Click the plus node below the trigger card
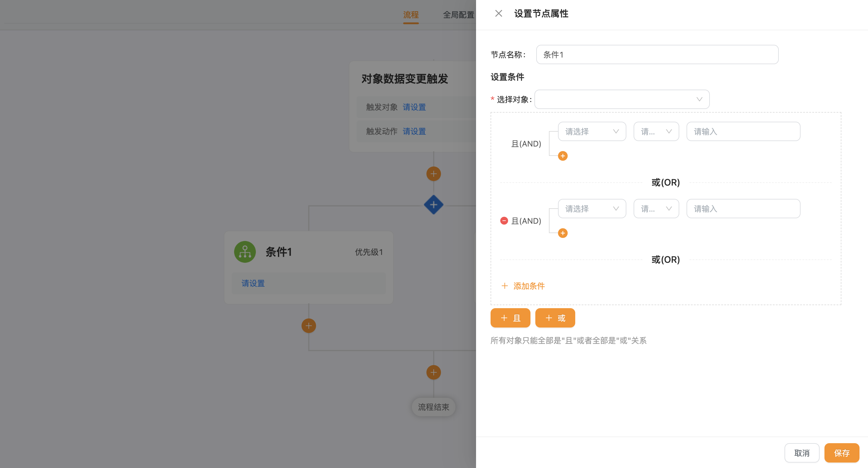 [434, 174]
